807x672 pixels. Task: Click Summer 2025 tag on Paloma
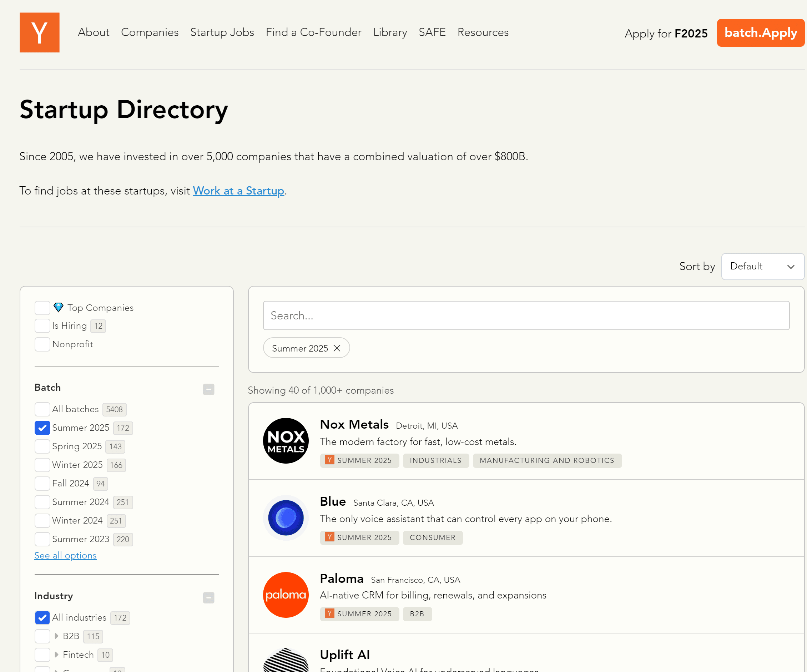tap(359, 614)
